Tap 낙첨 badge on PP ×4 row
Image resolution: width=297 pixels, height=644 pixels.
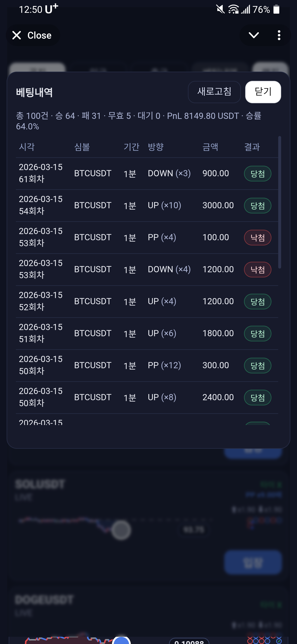257,238
